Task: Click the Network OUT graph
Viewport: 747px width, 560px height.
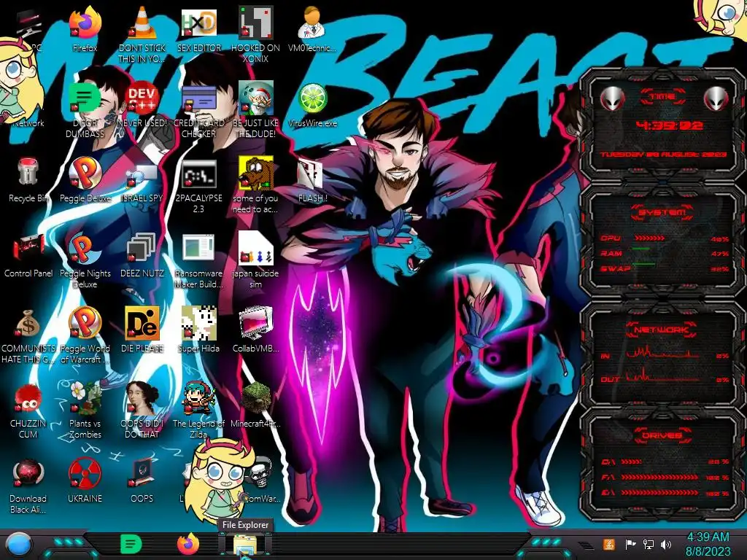Action: click(x=662, y=376)
